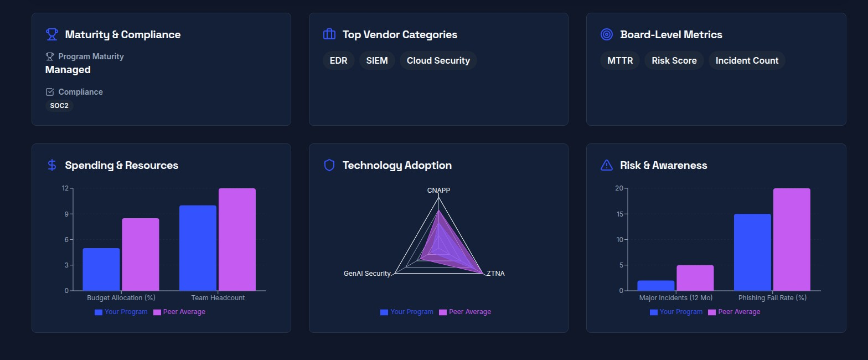
Task: Click the Your Program blue swatch in Risk chart
Action: [x=654, y=312]
